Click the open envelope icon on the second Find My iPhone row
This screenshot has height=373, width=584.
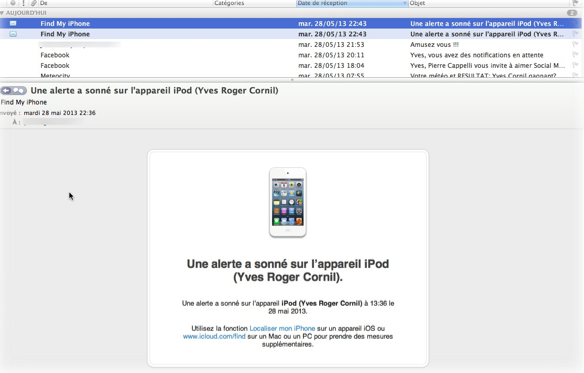[13, 34]
